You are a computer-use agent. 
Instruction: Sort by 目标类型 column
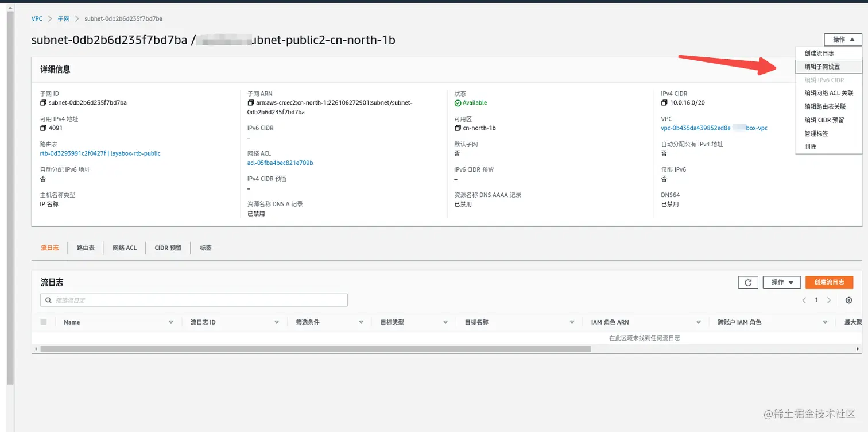[x=445, y=322]
